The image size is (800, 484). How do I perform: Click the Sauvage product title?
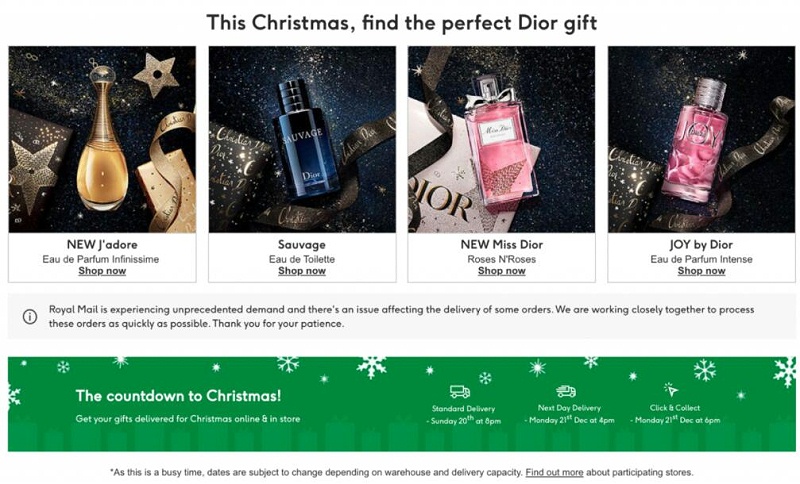(302, 245)
